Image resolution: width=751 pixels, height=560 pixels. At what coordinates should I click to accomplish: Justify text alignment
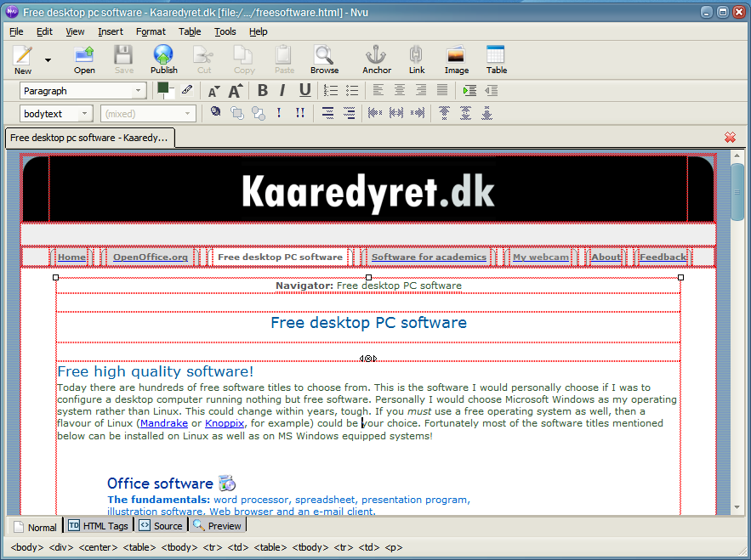(x=442, y=90)
